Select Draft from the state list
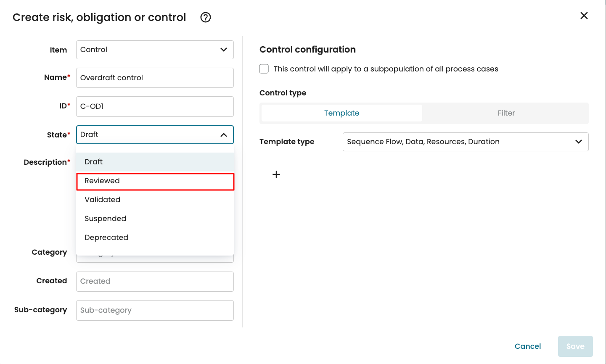 154,162
